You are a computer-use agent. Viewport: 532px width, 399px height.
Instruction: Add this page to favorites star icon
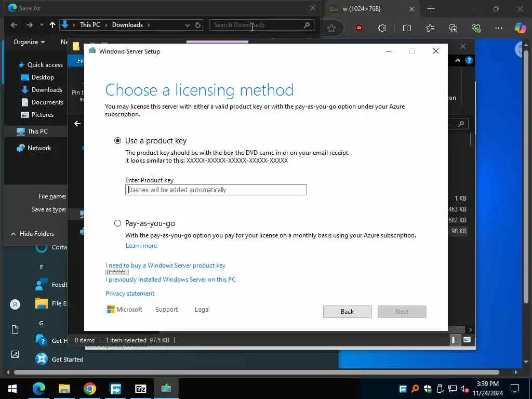[331, 28]
